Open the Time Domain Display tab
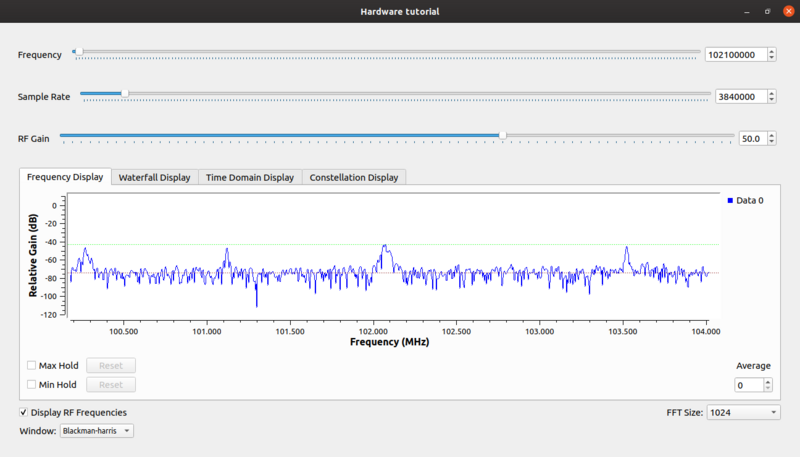This screenshot has width=800, height=457. [x=250, y=177]
